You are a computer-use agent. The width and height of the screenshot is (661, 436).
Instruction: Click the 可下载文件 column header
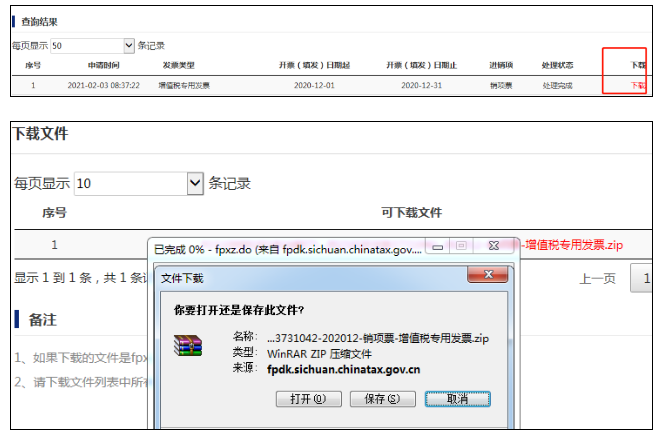tap(411, 213)
